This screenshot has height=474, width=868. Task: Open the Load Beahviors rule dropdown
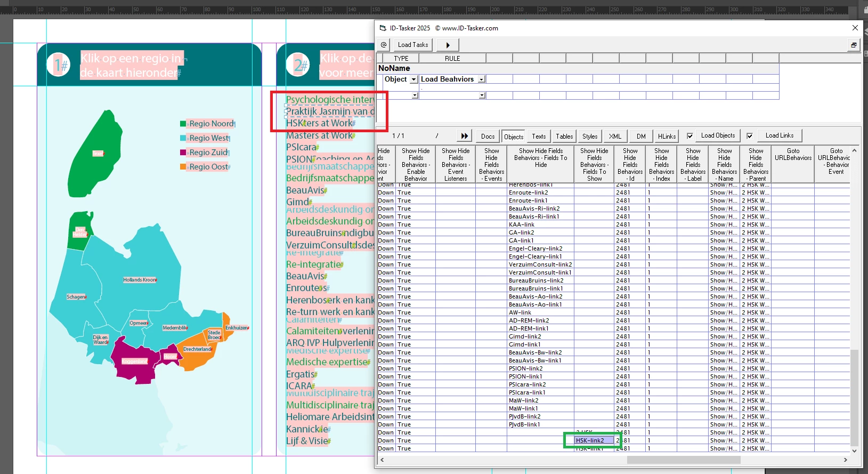click(481, 79)
